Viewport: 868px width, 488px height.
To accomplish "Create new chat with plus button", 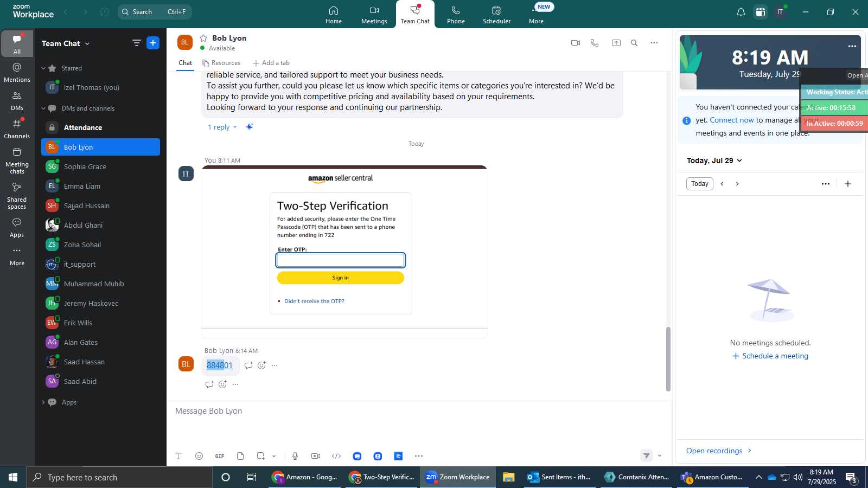I will 153,43.
